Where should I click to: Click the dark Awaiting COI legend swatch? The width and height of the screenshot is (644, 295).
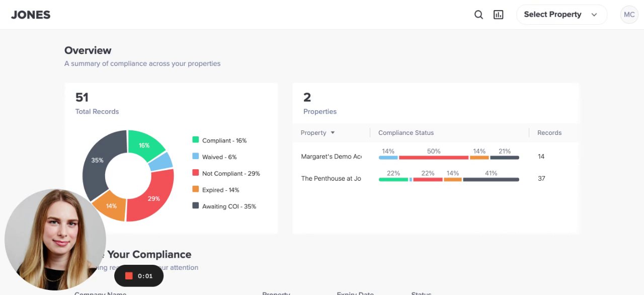(x=196, y=205)
